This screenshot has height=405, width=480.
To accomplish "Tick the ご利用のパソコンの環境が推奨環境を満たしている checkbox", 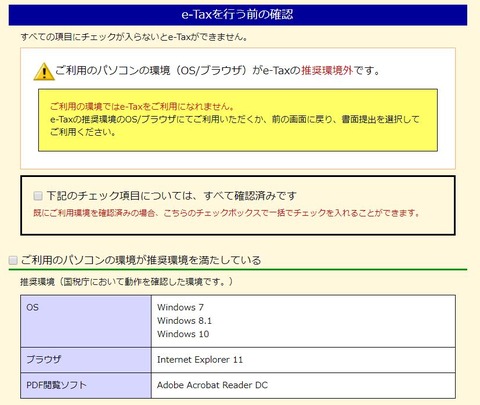I will [13, 260].
